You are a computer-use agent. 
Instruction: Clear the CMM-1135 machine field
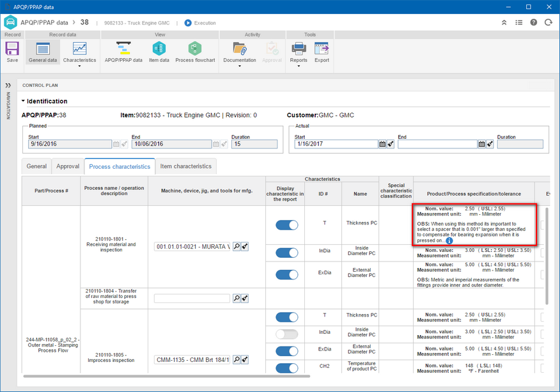[245, 359]
